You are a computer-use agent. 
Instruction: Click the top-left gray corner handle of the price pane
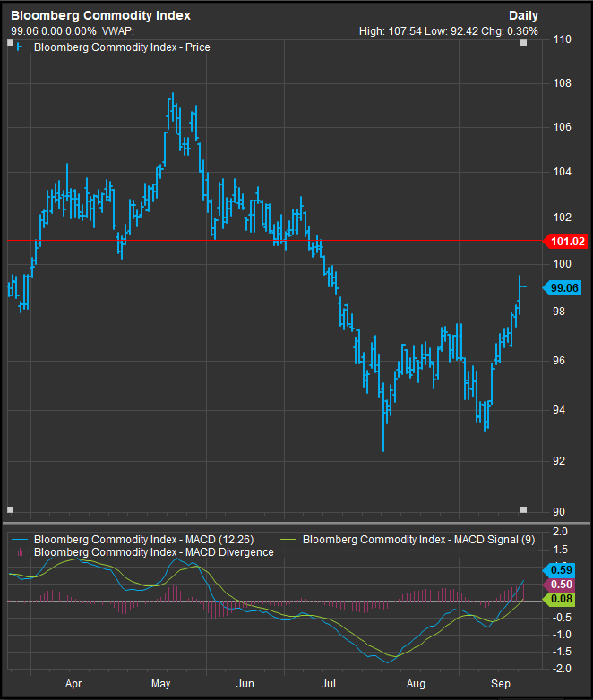point(11,43)
